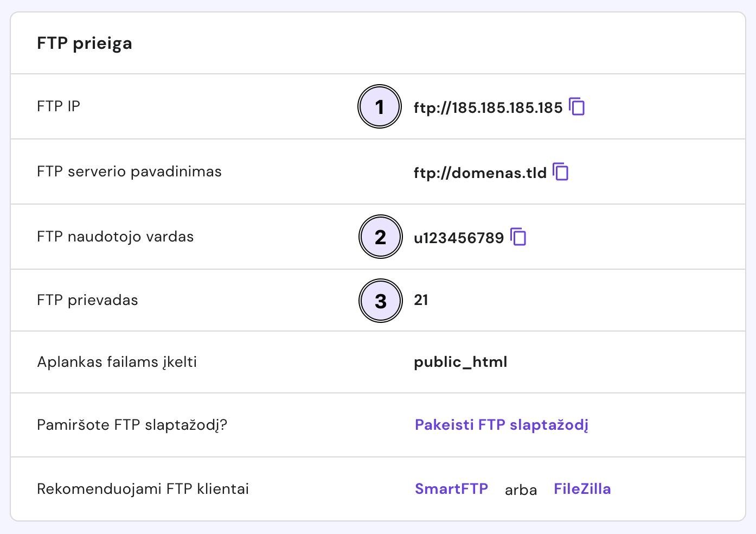Click the FTP IP row label
756x534 pixels.
pos(59,106)
